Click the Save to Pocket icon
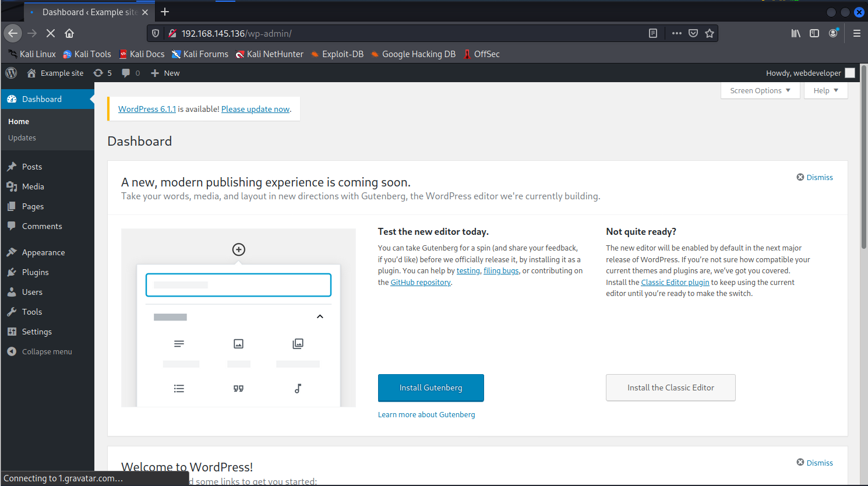Viewport: 868px width, 486px height. tap(693, 33)
